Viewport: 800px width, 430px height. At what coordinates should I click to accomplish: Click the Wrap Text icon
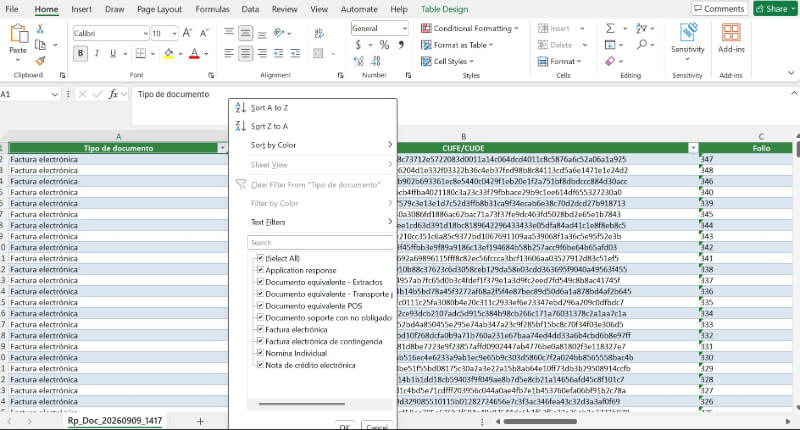pos(319,34)
